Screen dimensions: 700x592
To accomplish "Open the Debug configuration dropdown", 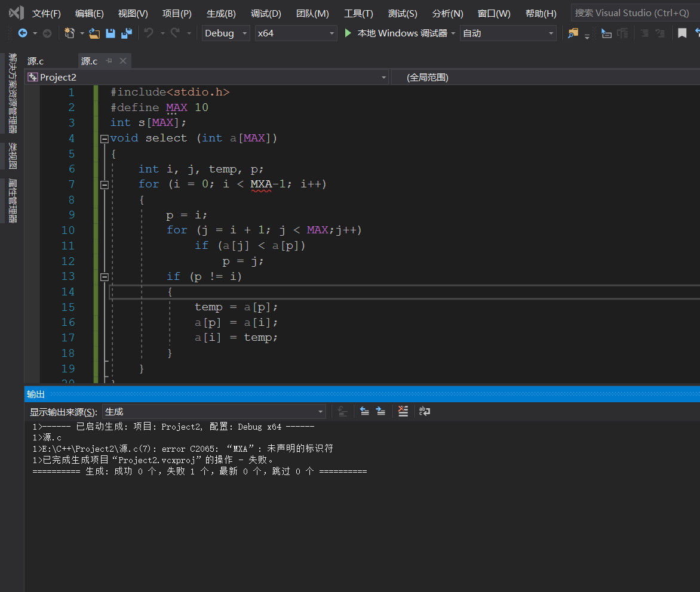I will (x=225, y=33).
